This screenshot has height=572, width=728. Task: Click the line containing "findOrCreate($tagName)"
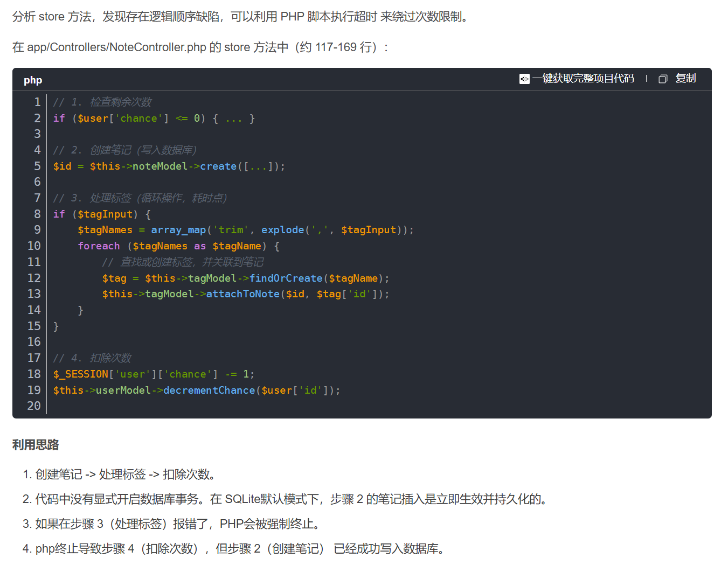click(246, 278)
